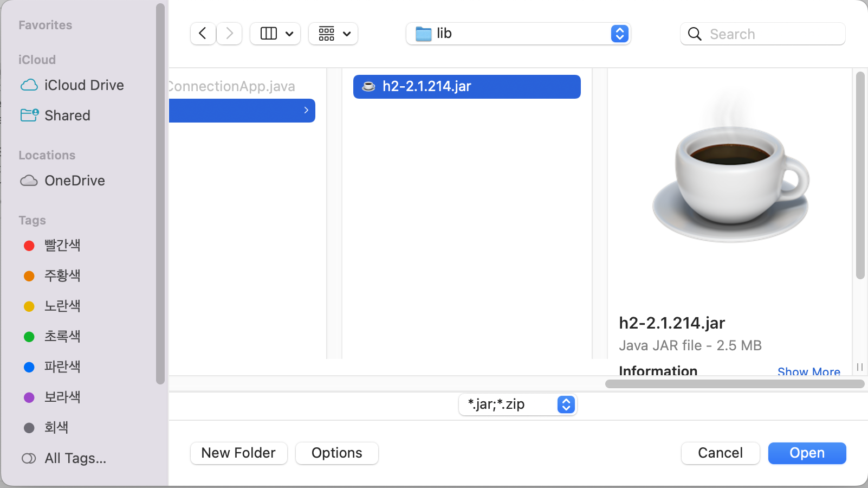Click Show More link in preview
This screenshot has width=868, height=488.
tap(809, 371)
